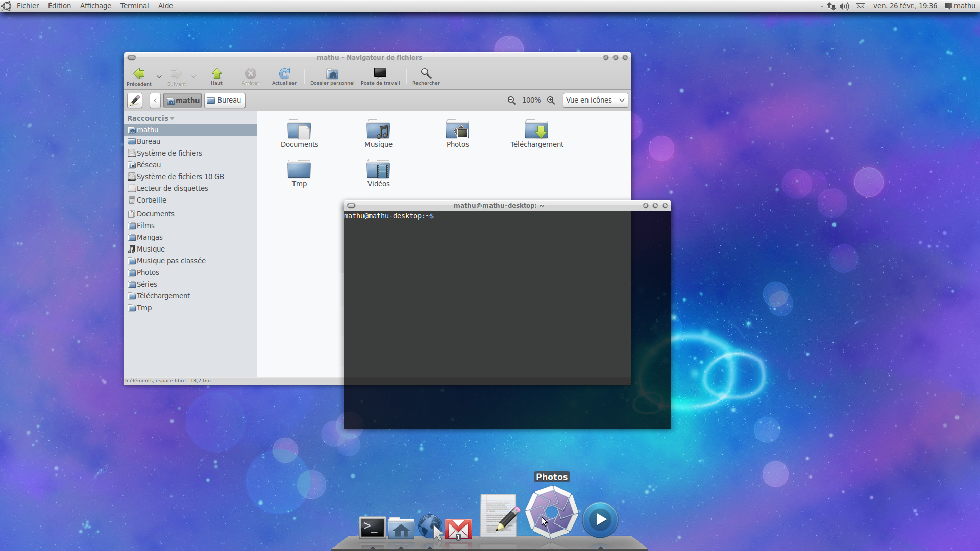Click the 100% zoom level label
Screen dimensions: 980x551
pos(531,101)
